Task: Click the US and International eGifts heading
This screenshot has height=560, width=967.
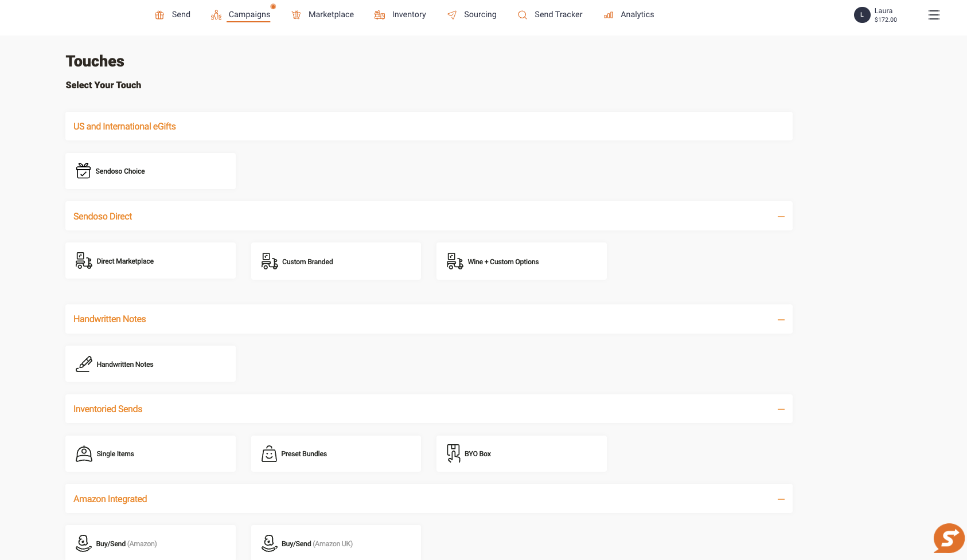Action: coord(124,126)
